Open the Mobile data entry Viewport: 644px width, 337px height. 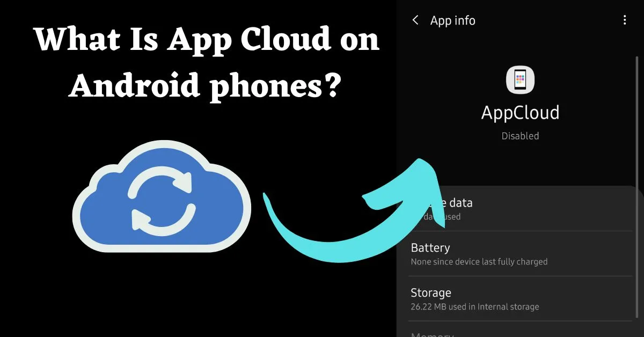tap(521, 209)
